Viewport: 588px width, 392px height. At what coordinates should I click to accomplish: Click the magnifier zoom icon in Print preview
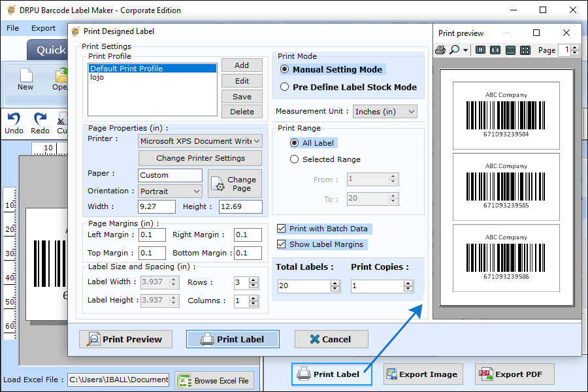click(455, 50)
